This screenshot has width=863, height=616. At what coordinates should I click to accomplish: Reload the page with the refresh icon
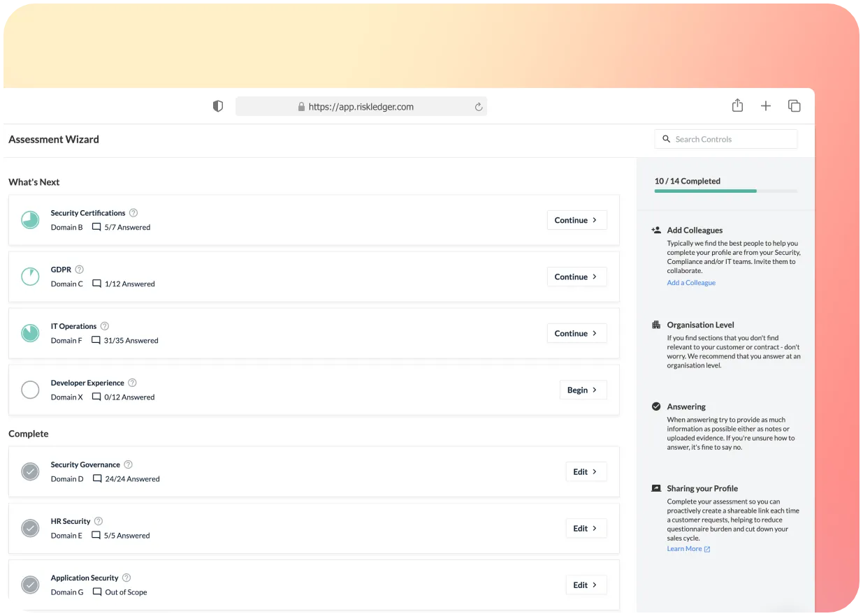point(479,107)
